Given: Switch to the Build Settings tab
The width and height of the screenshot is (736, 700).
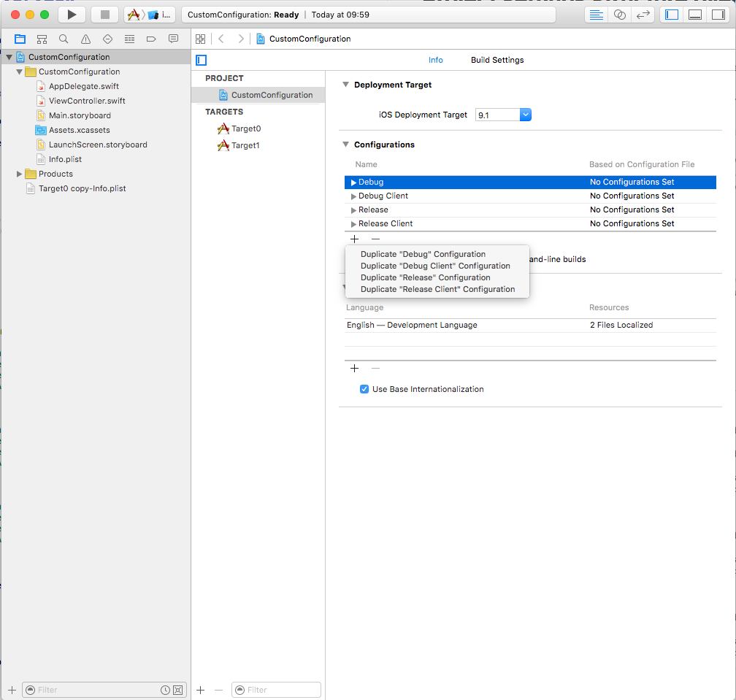Looking at the screenshot, I should click(x=497, y=60).
